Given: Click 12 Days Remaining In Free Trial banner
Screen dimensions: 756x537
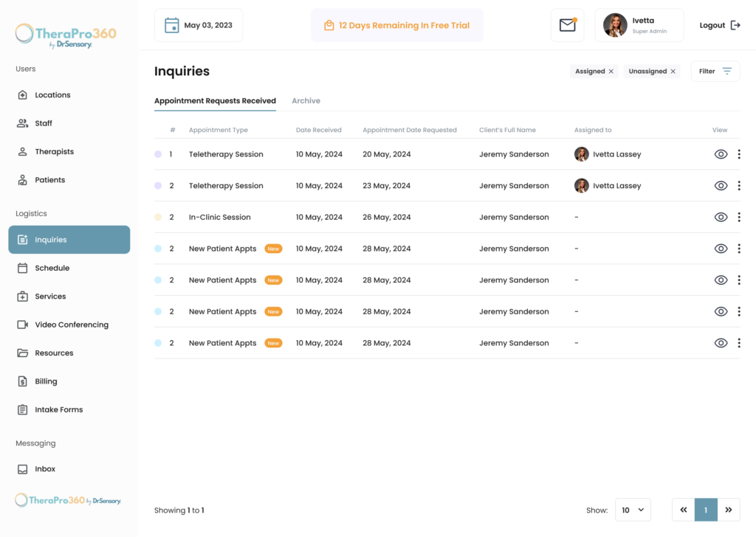Looking at the screenshot, I should click(396, 25).
